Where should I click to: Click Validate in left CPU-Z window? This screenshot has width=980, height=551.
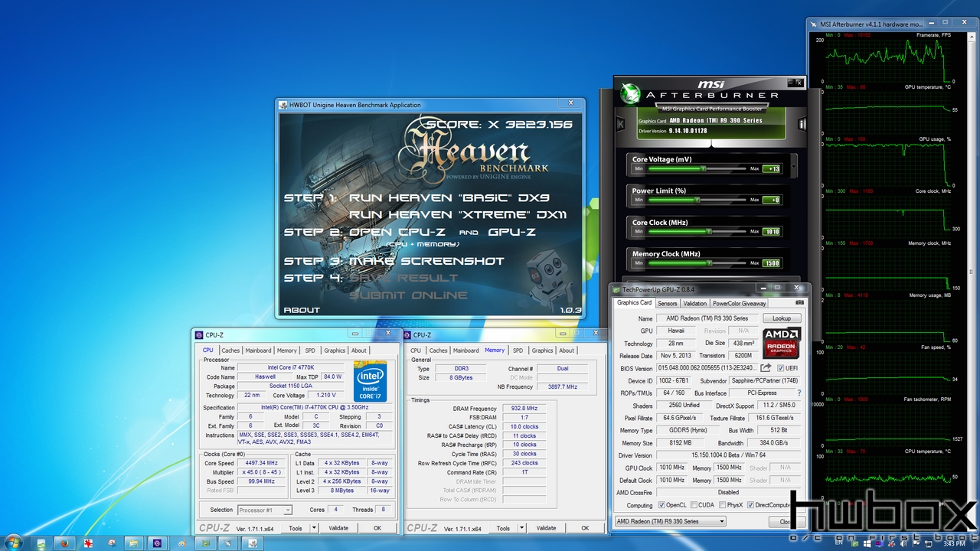pyautogui.click(x=338, y=528)
